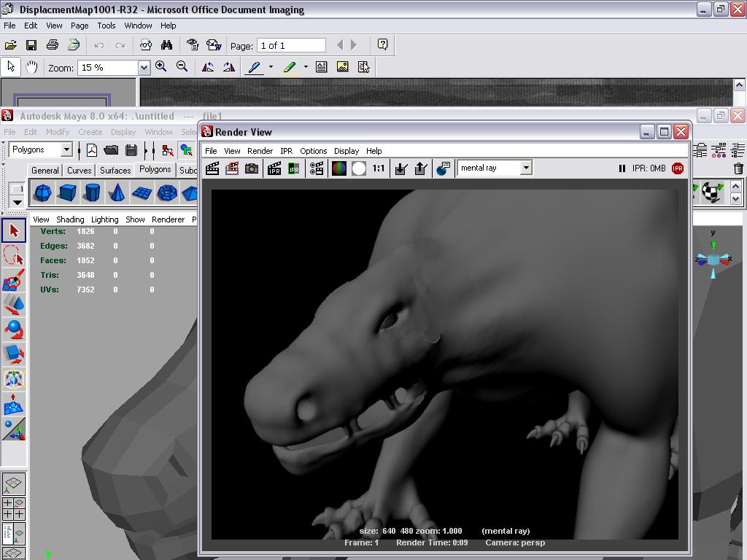Click inside the Page number field
The image size is (747, 560).
point(290,44)
